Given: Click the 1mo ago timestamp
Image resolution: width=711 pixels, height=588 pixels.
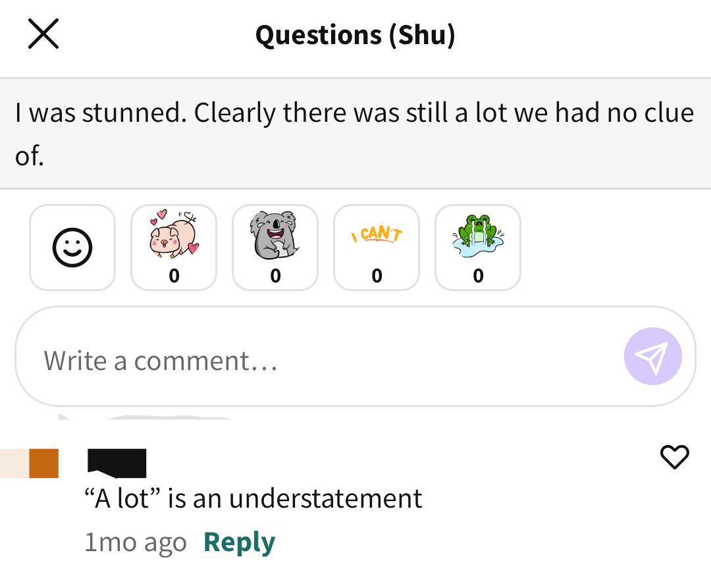Looking at the screenshot, I should coord(136,542).
